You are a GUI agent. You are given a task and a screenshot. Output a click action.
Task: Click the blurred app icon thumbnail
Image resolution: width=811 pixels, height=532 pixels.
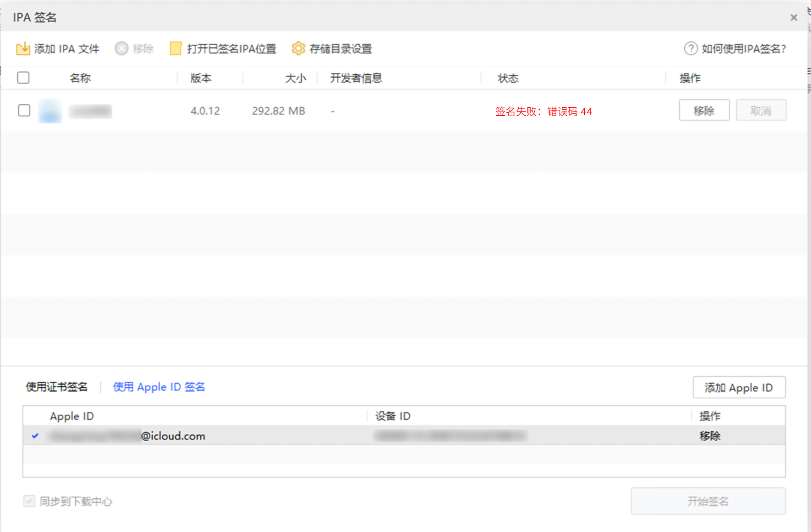(50, 111)
